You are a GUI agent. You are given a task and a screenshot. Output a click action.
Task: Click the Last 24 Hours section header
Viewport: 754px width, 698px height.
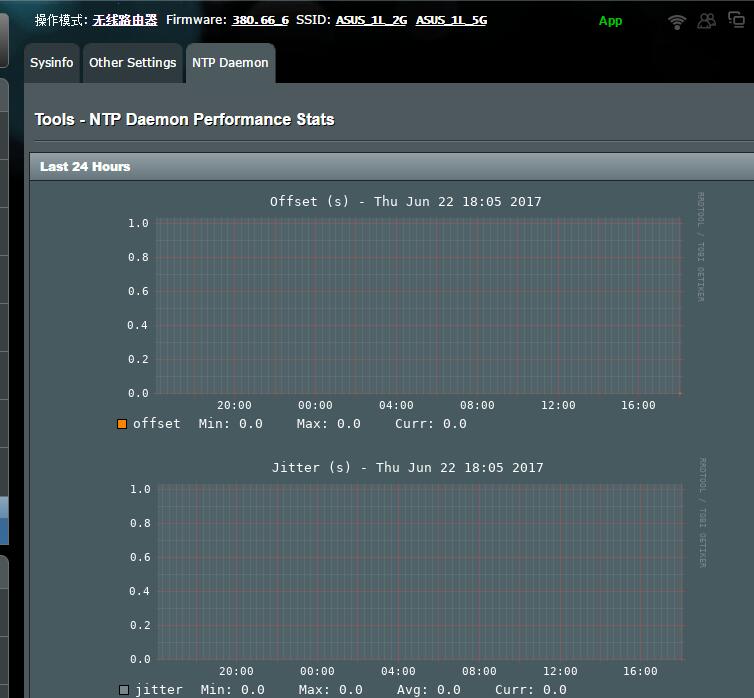(85, 167)
